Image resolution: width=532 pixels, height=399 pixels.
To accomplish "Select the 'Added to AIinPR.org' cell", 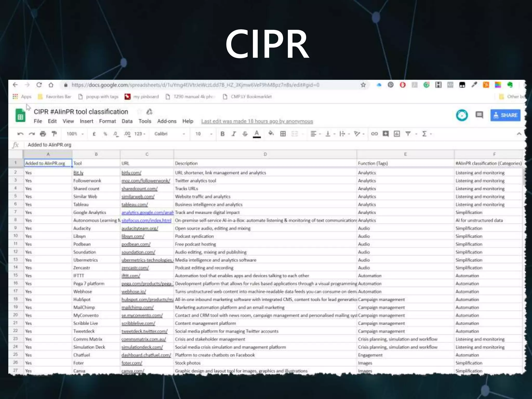I will [x=48, y=163].
